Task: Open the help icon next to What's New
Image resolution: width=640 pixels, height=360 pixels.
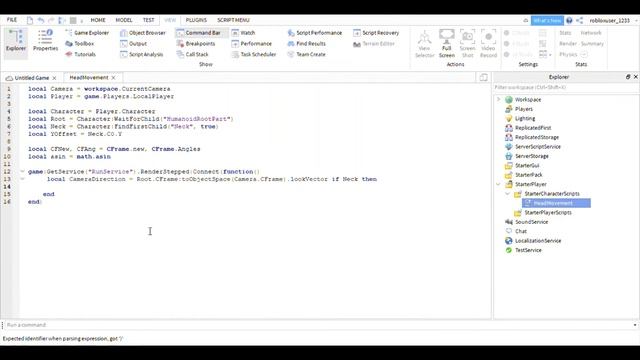Action: [569, 20]
